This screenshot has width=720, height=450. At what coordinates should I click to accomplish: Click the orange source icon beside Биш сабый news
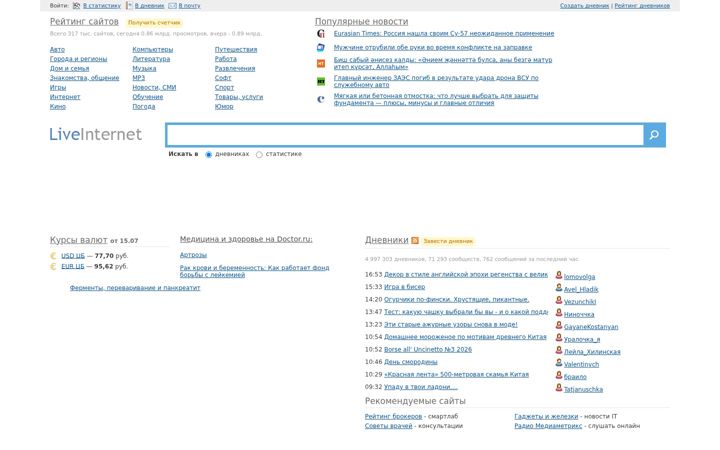pyautogui.click(x=321, y=63)
